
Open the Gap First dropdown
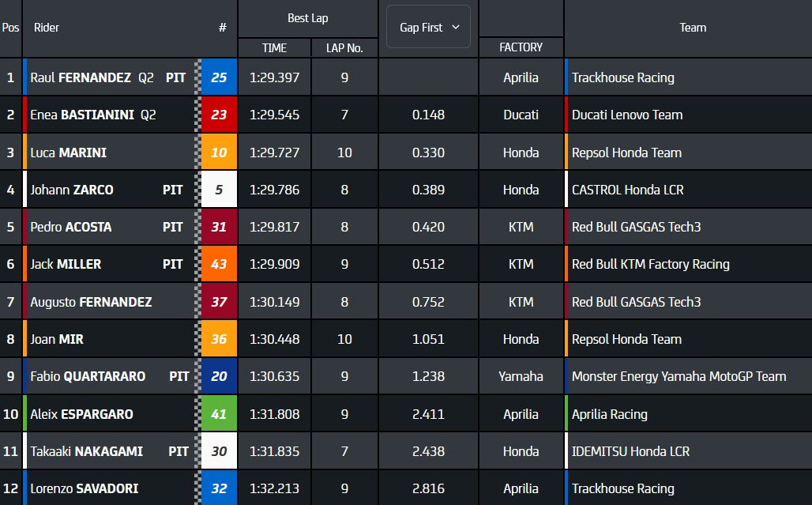click(x=429, y=28)
